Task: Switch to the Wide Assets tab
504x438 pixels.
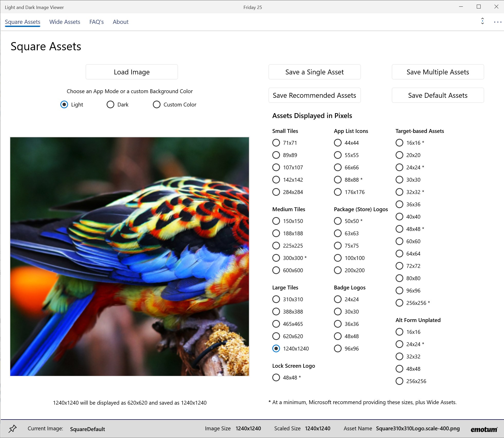Action: tap(65, 22)
